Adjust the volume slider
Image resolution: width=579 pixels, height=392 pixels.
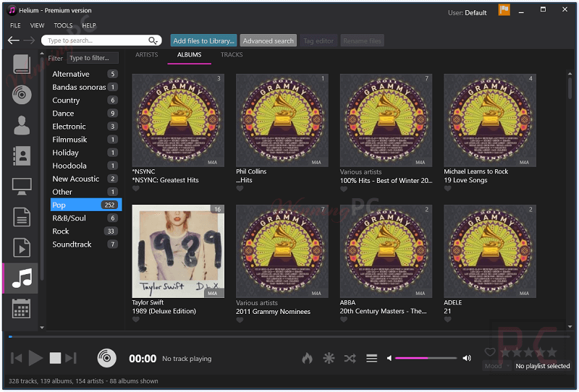point(426,358)
